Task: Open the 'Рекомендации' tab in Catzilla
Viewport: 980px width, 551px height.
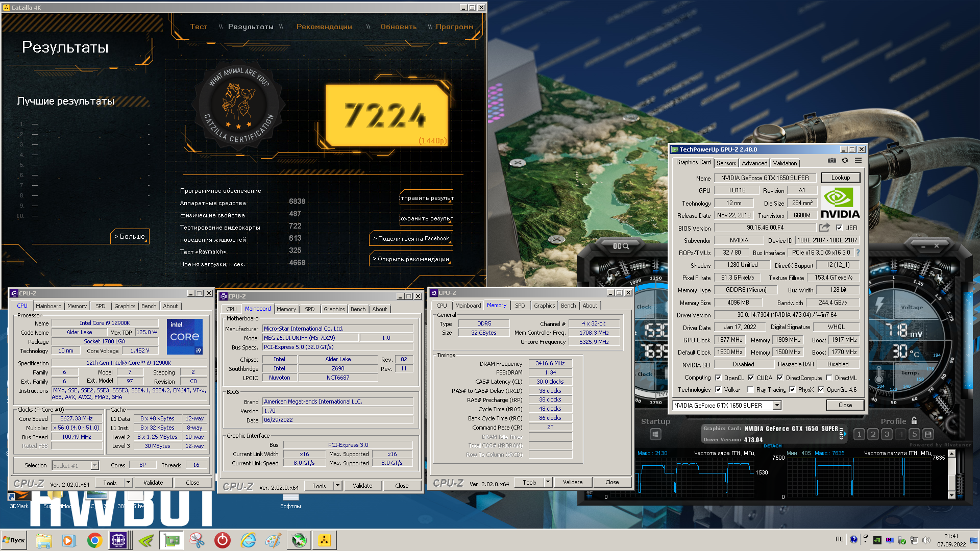Action: coord(324,27)
